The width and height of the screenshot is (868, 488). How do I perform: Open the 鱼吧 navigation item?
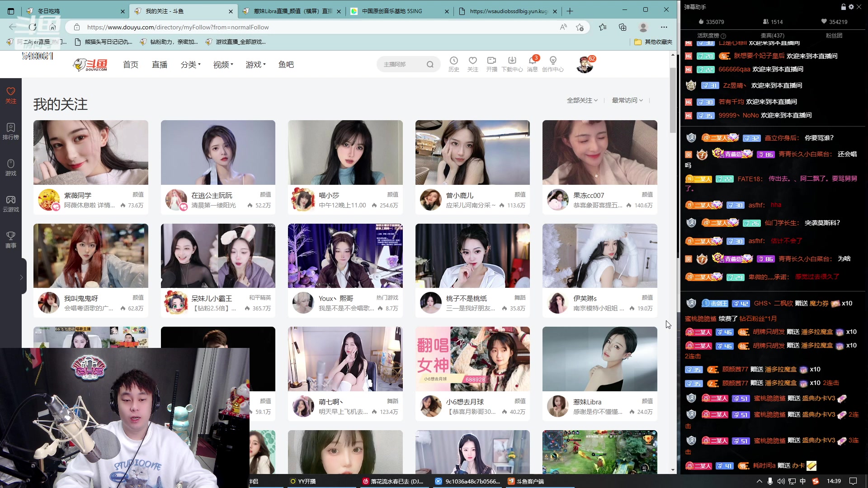[x=286, y=65]
